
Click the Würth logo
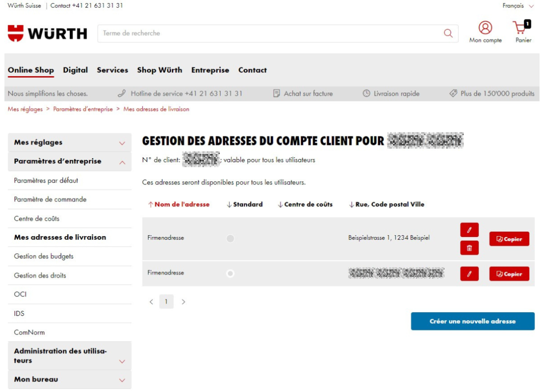coord(48,33)
